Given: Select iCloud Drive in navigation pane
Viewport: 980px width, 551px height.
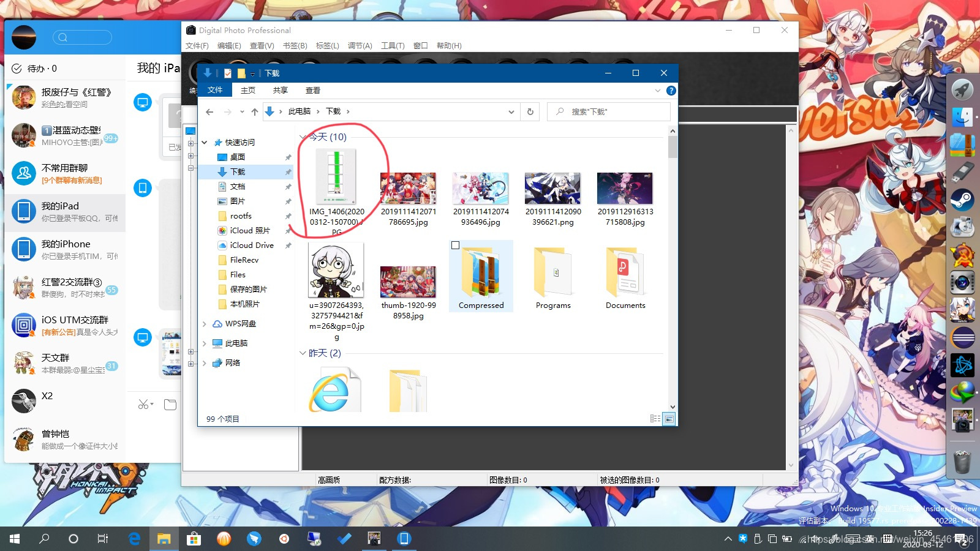Looking at the screenshot, I should pyautogui.click(x=252, y=246).
